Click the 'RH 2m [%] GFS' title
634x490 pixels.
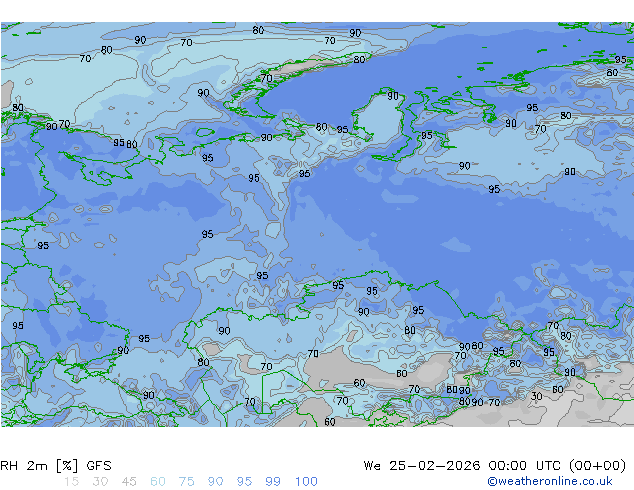coord(56,466)
